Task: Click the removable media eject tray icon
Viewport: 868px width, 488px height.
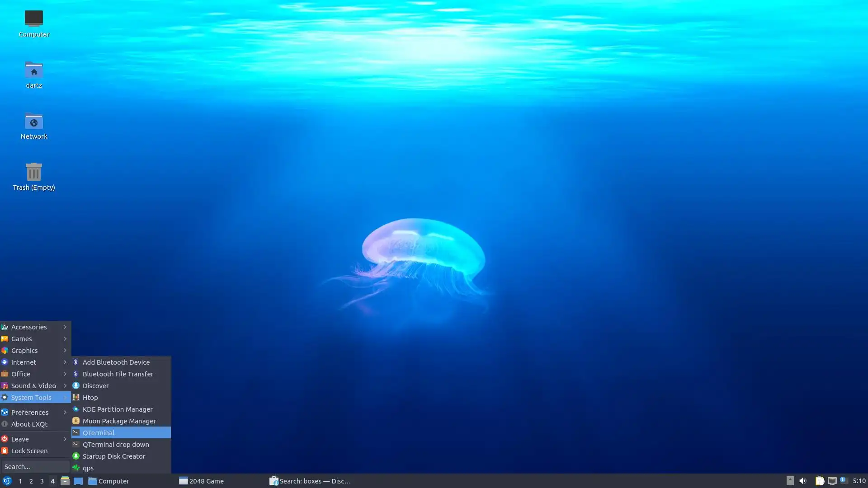Action: (790, 481)
